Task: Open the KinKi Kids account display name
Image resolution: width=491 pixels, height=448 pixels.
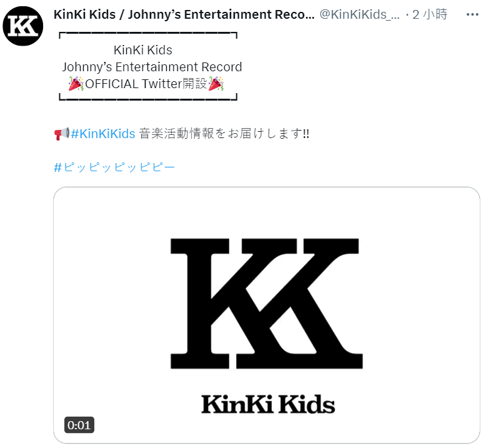Action: 184,14
